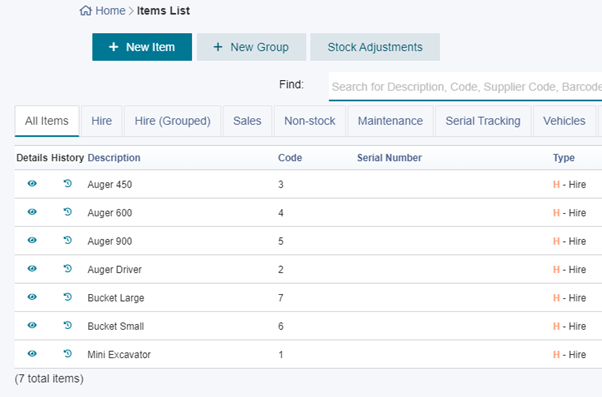Open details eye icon for Auger 900
This screenshot has width=602, height=397.
pos(32,240)
